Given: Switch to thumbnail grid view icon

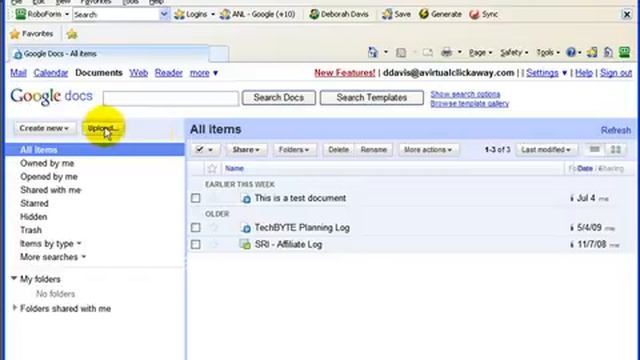Looking at the screenshot, I should (x=616, y=150).
